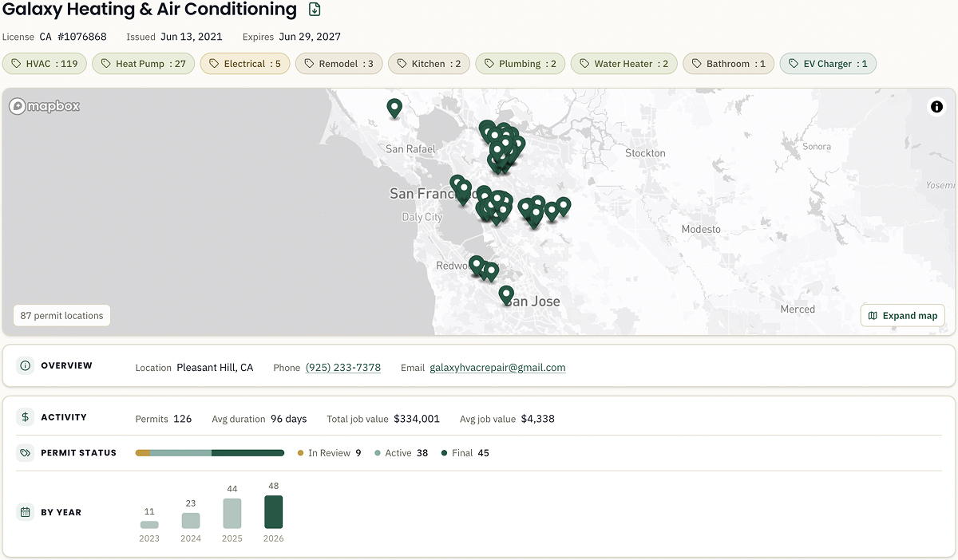Select the Bathroom : 1 tag

coord(728,64)
